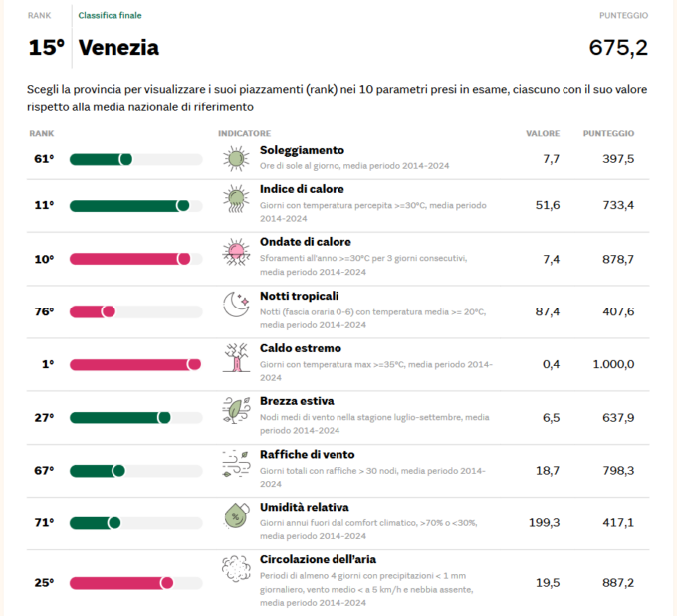Click the Soleggiamento rank bar handle
The width and height of the screenshot is (677, 616).
pos(125,159)
